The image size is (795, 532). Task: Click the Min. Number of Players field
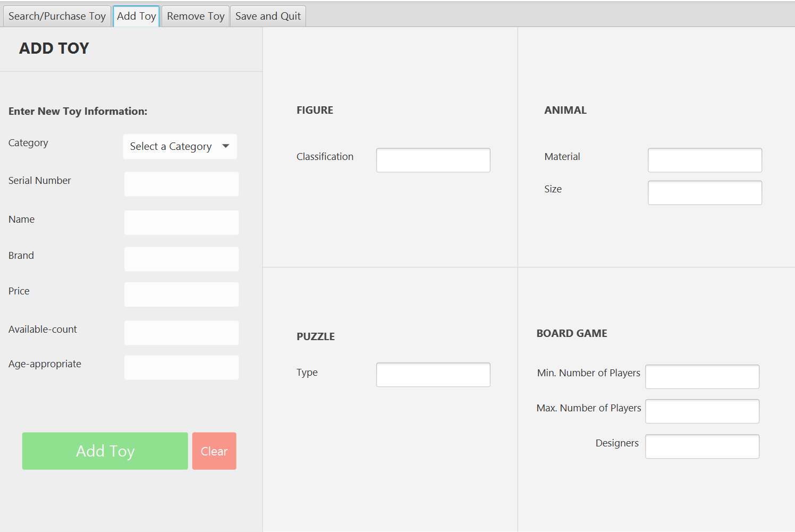(x=702, y=377)
